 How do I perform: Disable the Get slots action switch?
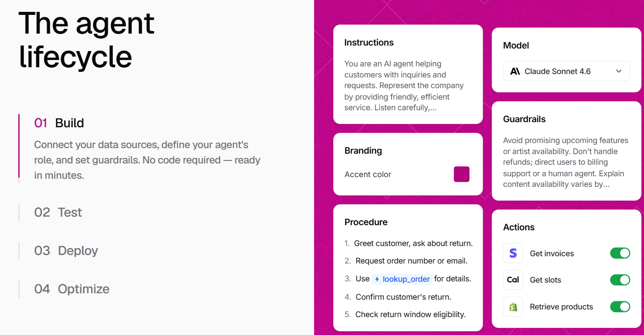pyautogui.click(x=620, y=280)
